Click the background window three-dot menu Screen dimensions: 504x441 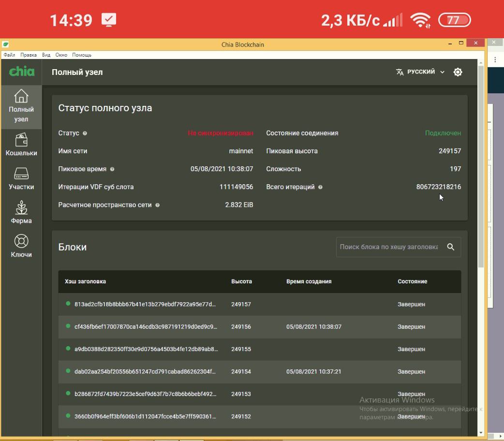(495, 59)
